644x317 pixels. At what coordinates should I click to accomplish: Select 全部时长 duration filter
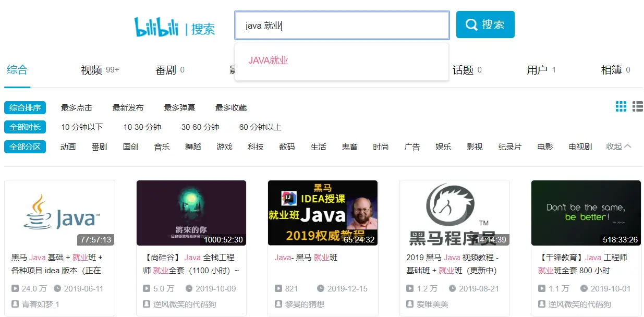(25, 127)
